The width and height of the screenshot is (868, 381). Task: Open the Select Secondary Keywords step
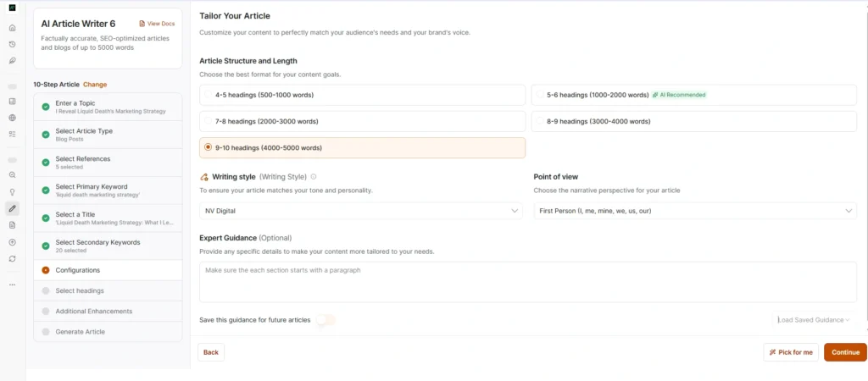[x=108, y=246]
